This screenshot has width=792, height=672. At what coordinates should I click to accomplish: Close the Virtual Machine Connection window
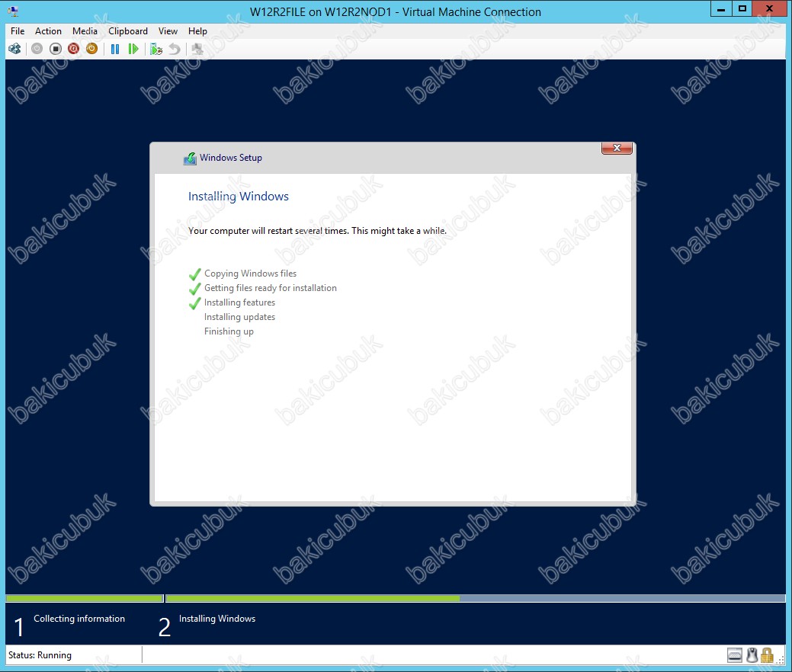770,9
